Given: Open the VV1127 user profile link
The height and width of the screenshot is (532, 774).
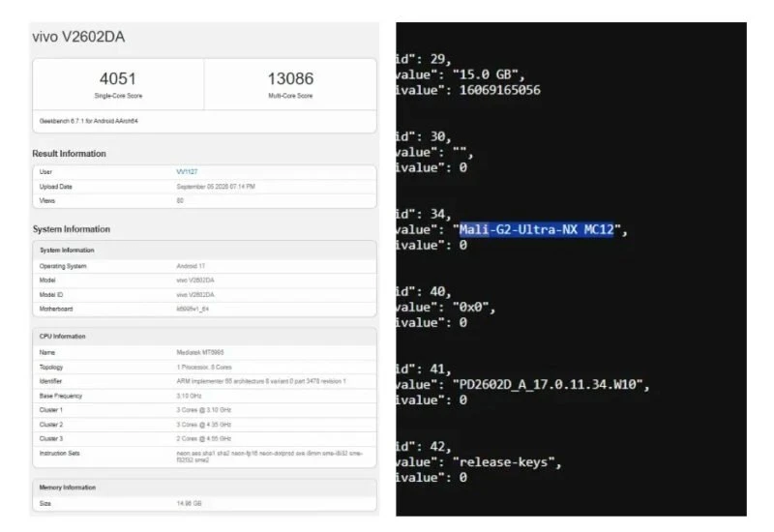Looking at the screenshot, I should tap(187, 172).
